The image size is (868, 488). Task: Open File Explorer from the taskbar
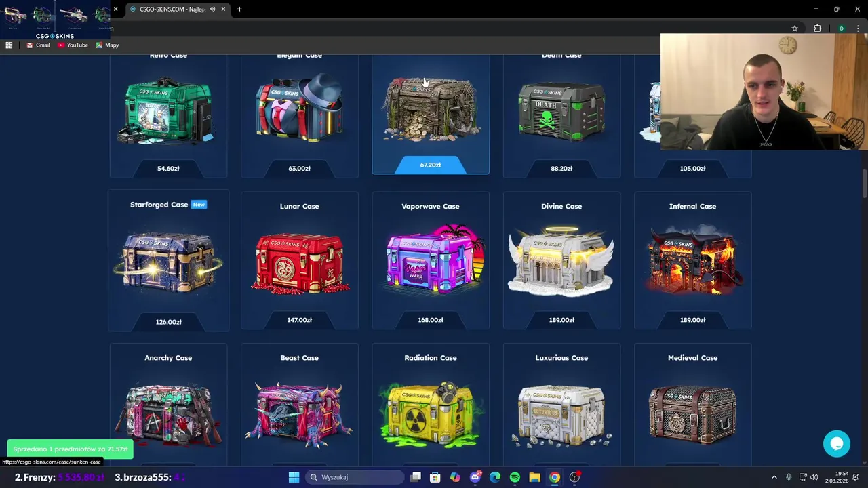point(534,477)
